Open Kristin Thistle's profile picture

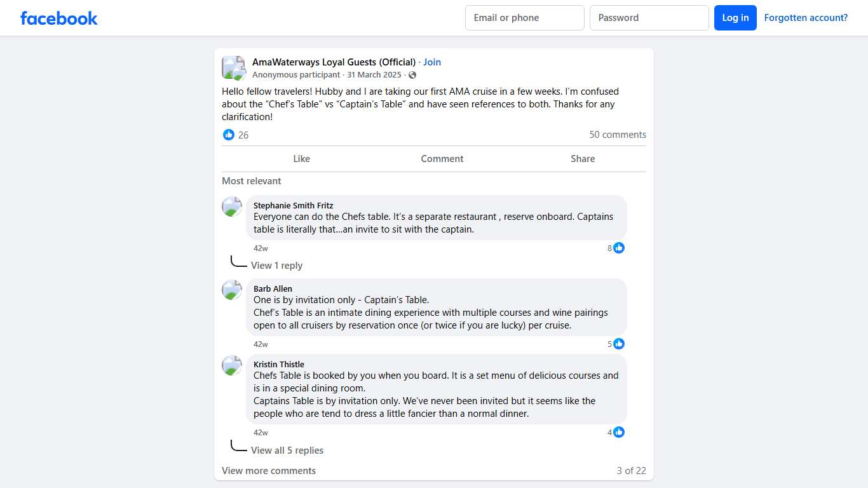pos(232,365)
